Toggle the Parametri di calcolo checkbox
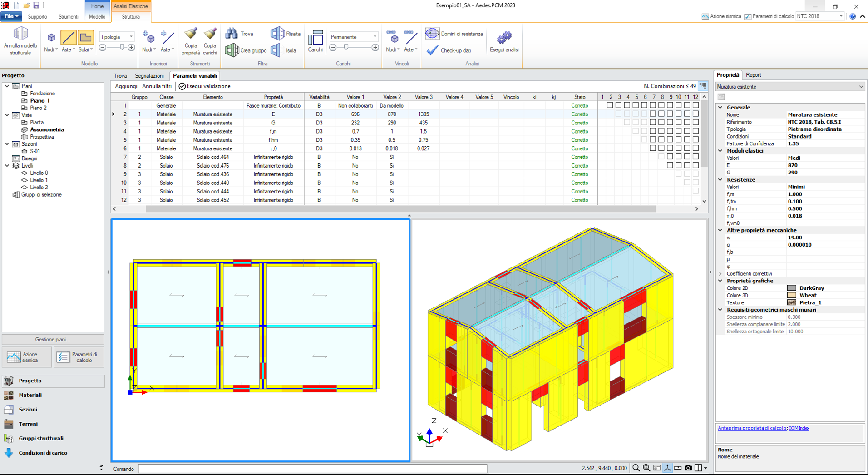 pyautogui.click(x=748, y=16)
